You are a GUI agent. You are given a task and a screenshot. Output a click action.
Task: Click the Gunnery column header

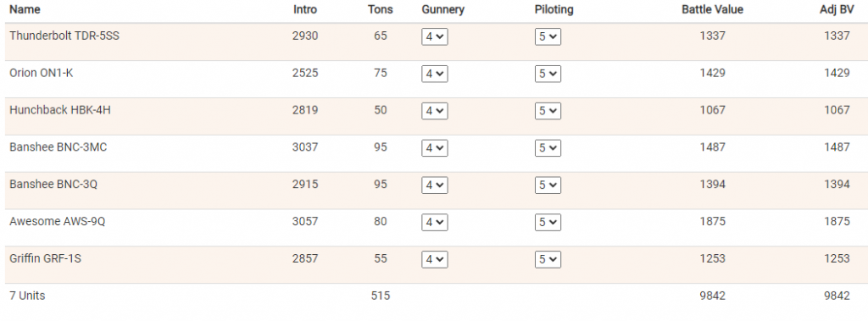pyautogui.click(x=442, y=9)
